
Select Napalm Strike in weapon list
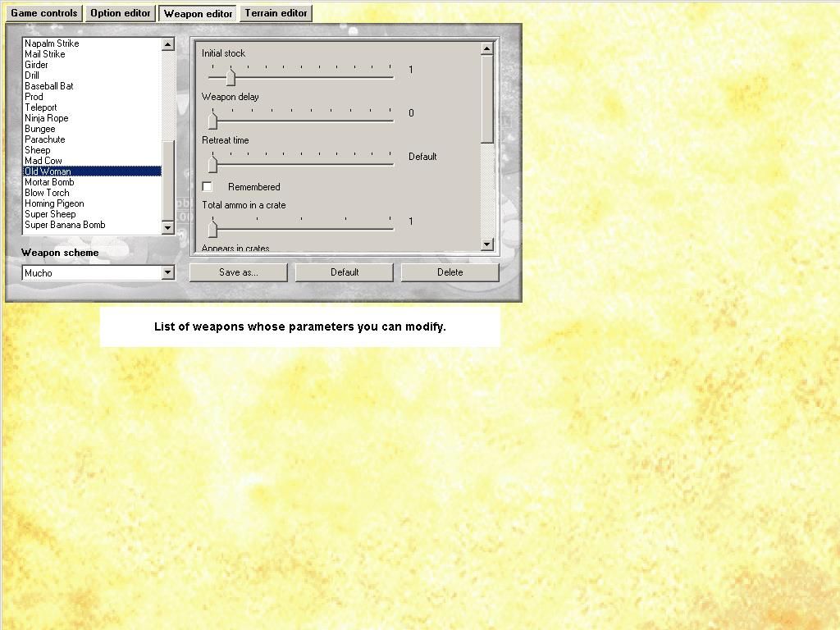pos(52,43)
